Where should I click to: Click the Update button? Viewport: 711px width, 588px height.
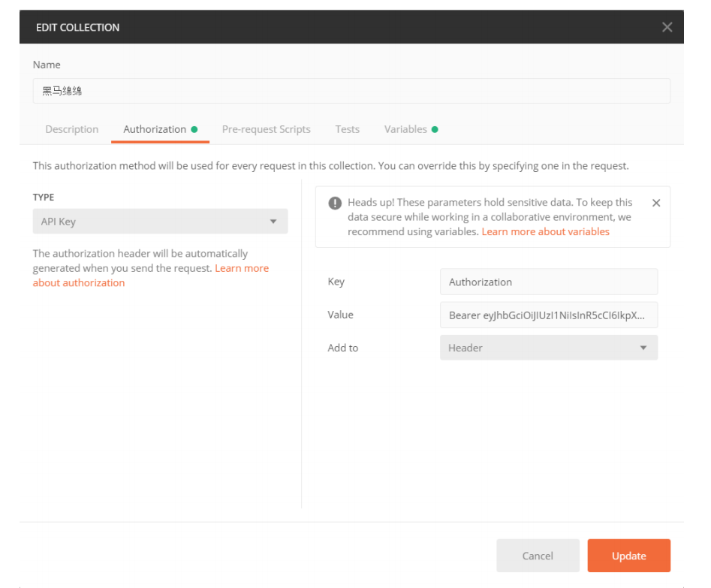point(629,556)
